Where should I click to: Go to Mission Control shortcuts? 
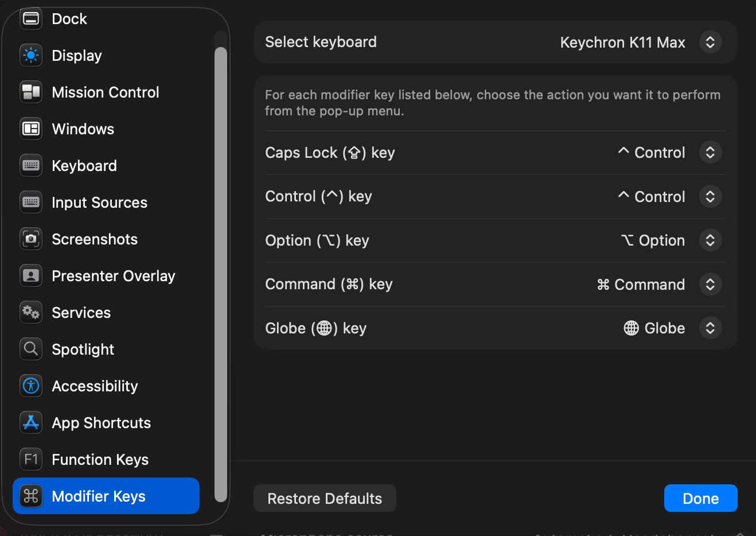(x=106, y=92)
